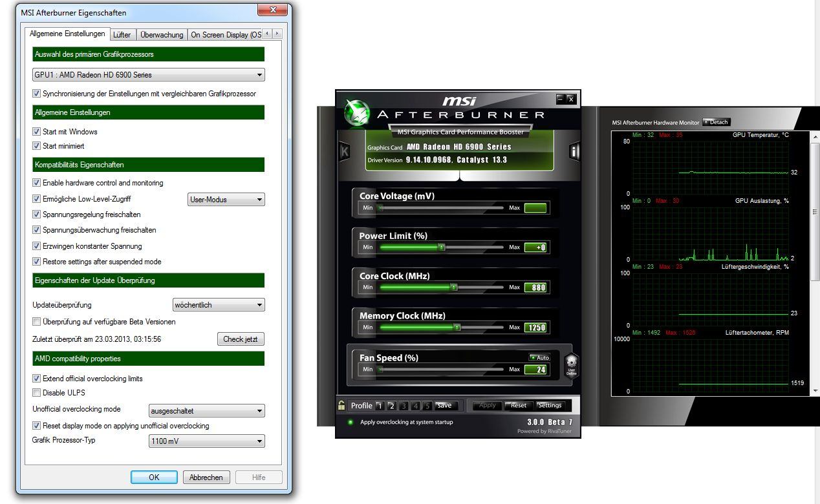Click the Power Limit value field +0
820x504 pixels.
(535, 247)
